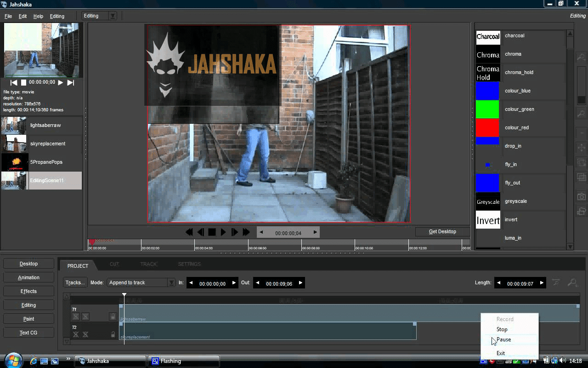Increase the In point timecode

point(234,283)
